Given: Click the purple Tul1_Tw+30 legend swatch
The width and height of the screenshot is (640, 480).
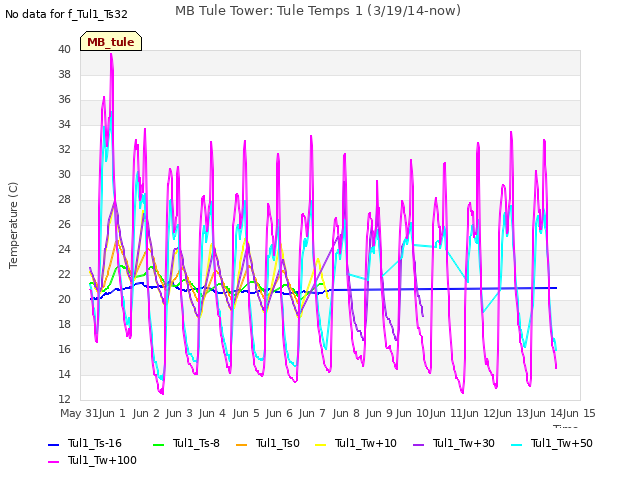Looking at the screenshot, I should pyautogui.click(x=418, y=444).
